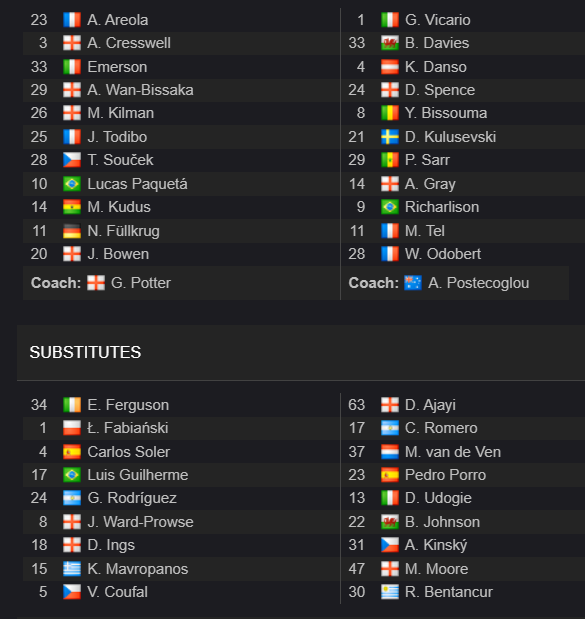The image size is (585, 619).
Task: Select the E. Ferguson substitute row
Action: [182, 405]
